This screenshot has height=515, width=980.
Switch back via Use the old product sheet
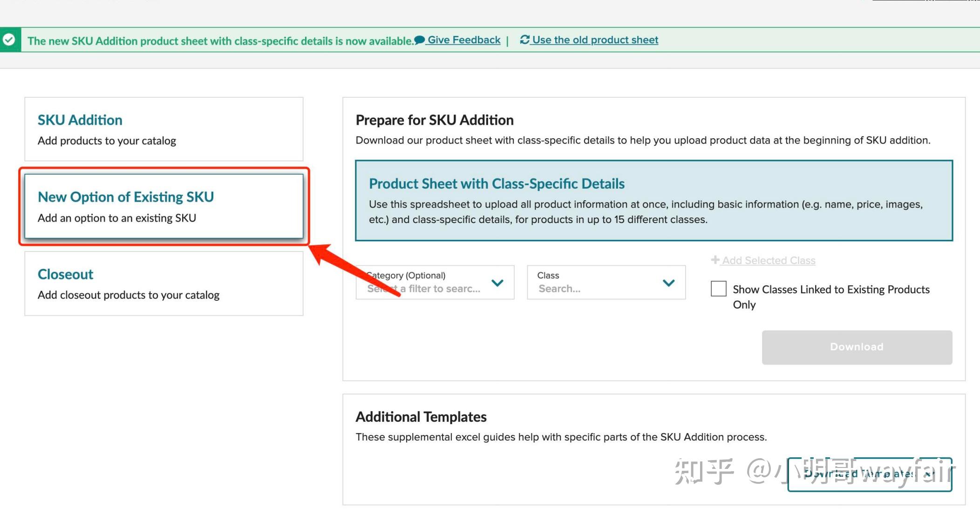pyautogui.click(x=595, y=40)
